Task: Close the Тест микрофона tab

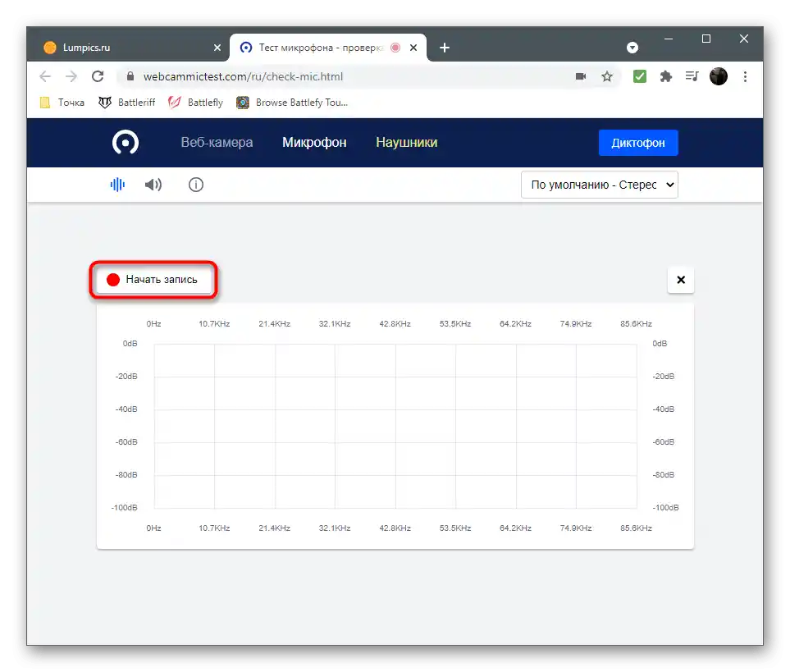Action: 413,48
